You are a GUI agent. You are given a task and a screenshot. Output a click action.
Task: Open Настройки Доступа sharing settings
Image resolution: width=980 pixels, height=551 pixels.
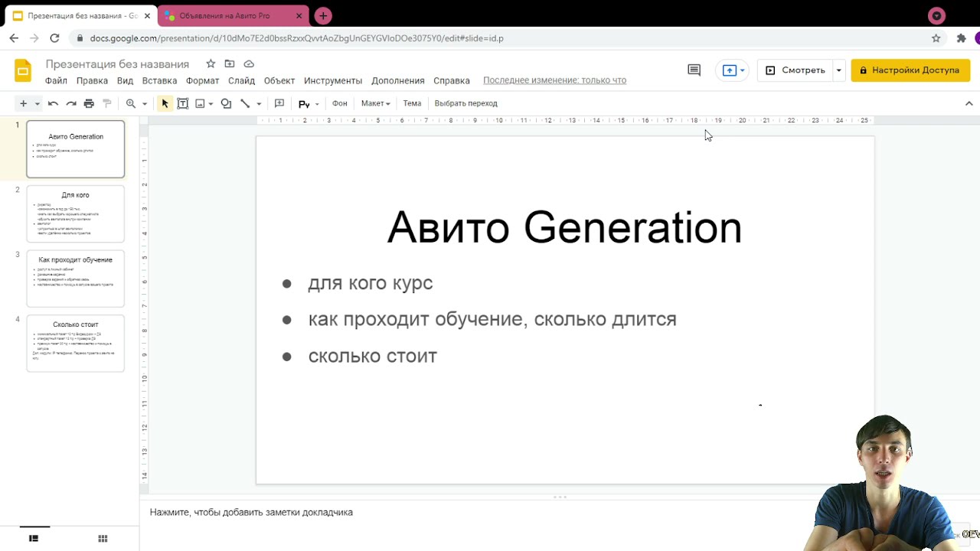click(x=910, y=70)
